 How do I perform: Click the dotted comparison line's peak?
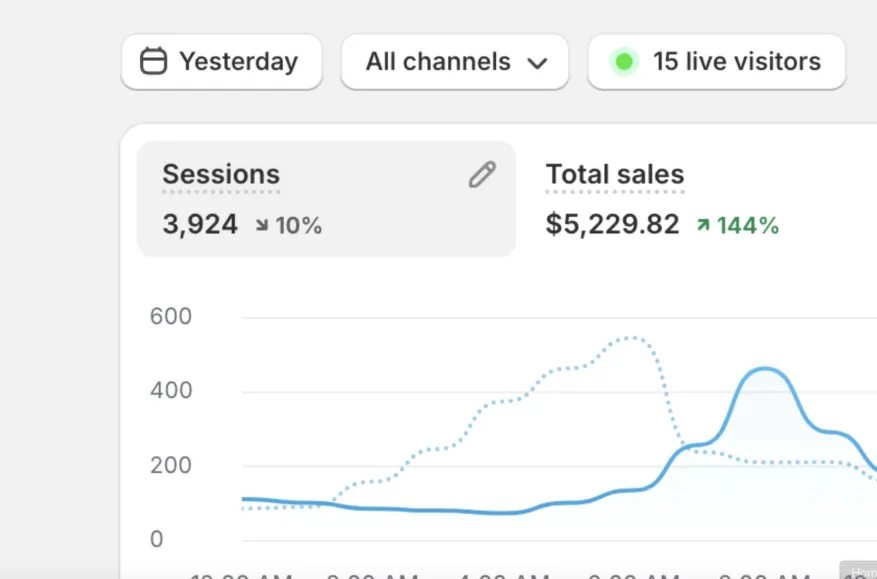630,338
